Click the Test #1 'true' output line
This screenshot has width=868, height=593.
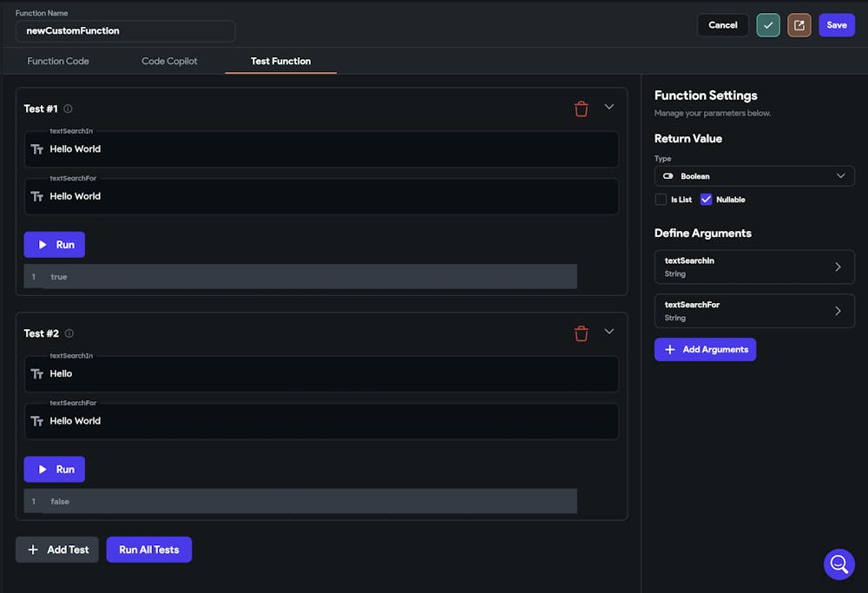click(x=300, y=276)
